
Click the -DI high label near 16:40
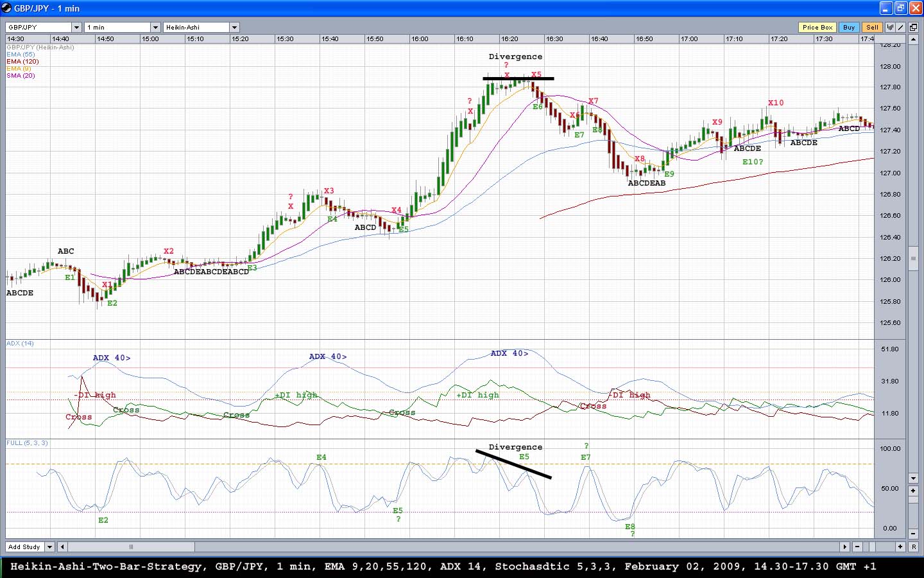click(629, 395)
